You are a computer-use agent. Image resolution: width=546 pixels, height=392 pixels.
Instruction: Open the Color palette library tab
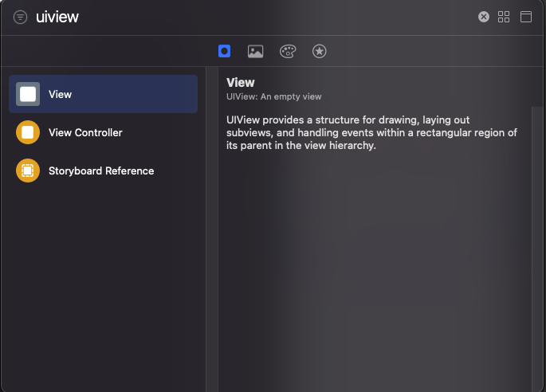click(288, 52)
